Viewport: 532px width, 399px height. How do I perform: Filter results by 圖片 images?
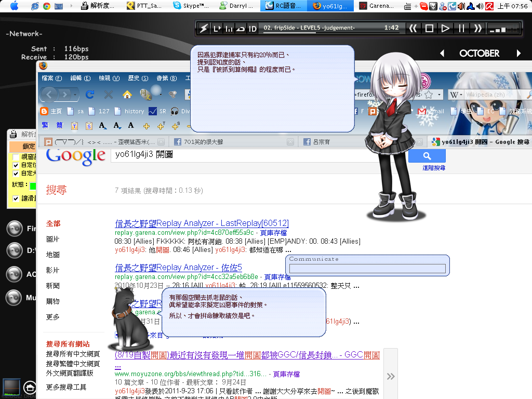pyautogui.click(x=52, y=239)
